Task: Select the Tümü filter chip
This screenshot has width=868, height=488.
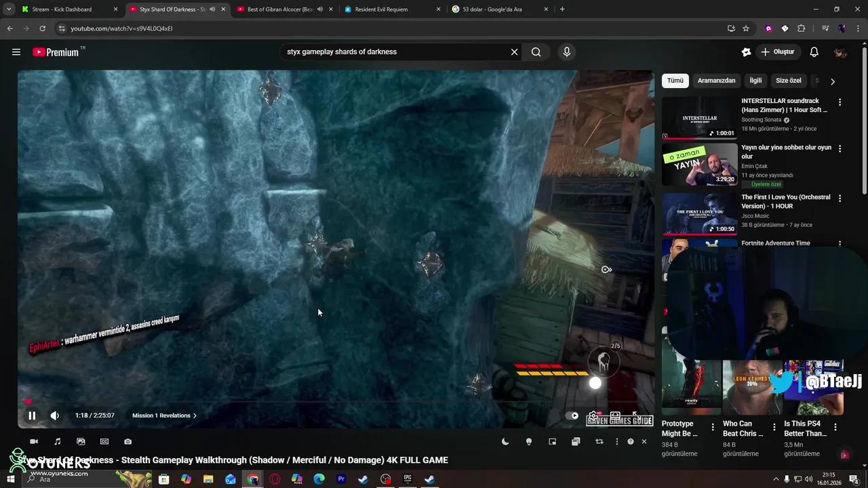Action: [x=675, y=81]
